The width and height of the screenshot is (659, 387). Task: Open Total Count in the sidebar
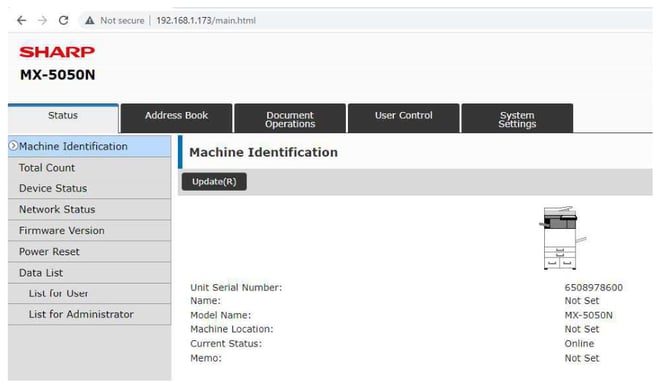pyautogui.click(x=89, y=168)
